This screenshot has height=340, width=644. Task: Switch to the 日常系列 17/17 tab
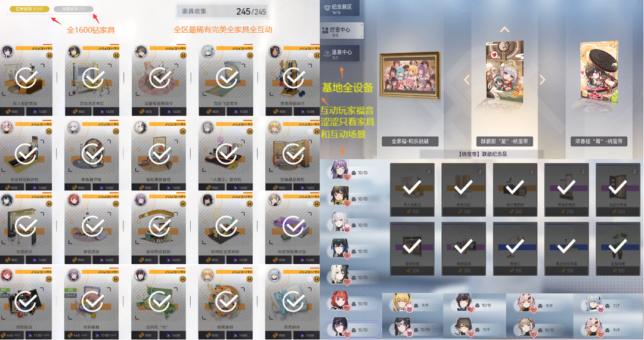(x=29, y=8)
